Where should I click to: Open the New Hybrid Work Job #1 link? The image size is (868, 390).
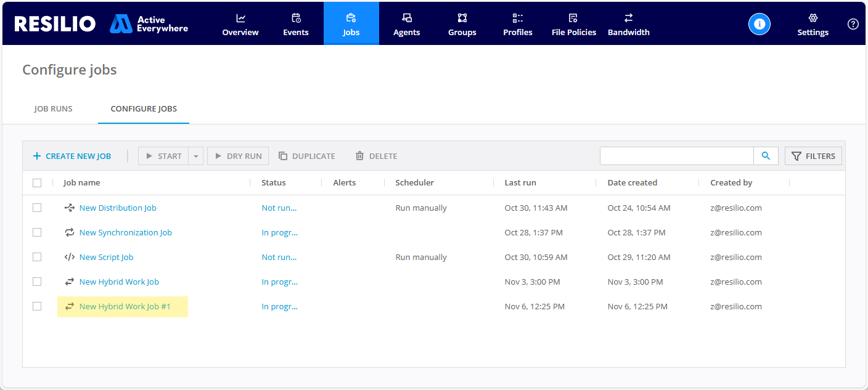pyautogui.click(x=125, y=306)
